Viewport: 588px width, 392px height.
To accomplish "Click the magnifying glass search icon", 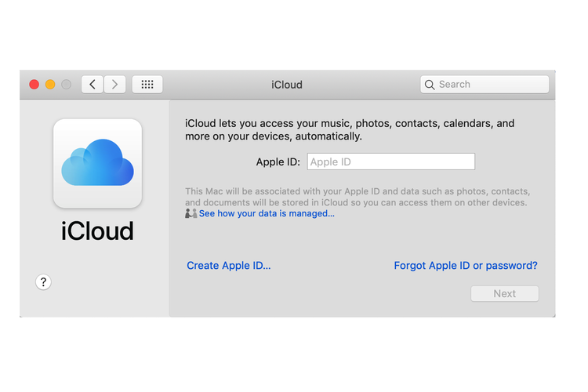I will (429, 85).
